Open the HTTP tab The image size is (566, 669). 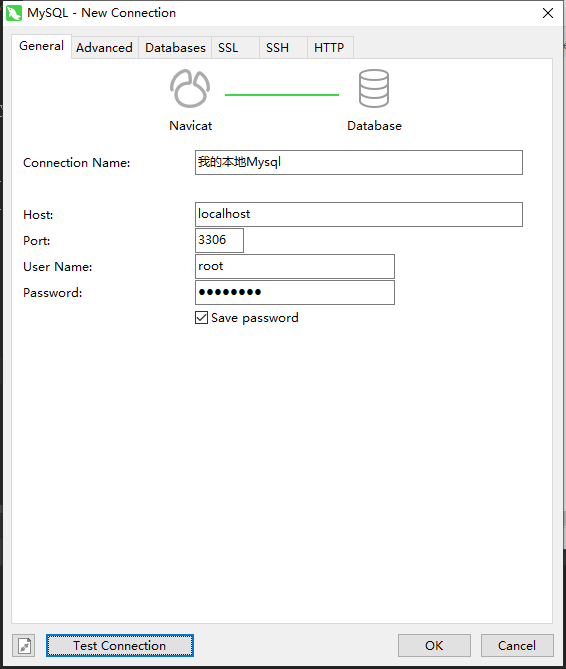coord(331,47)
